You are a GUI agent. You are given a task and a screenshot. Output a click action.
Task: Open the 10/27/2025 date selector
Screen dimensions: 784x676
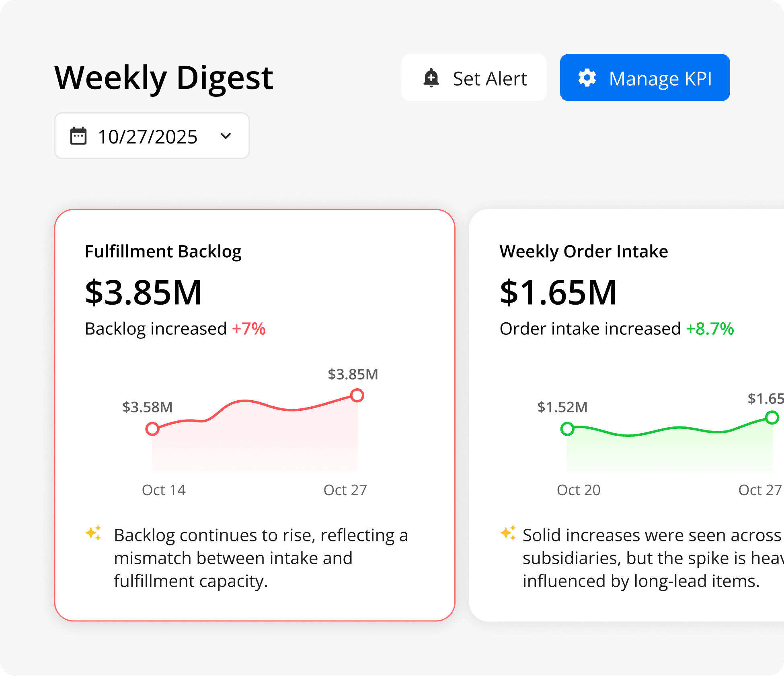[148, 137]
